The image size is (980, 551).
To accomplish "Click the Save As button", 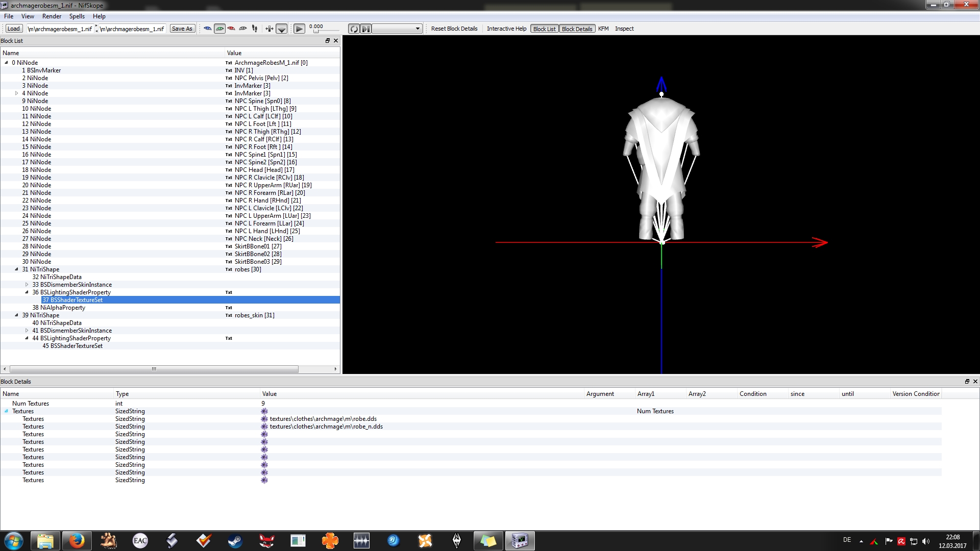I will click(x=182, y=29).
